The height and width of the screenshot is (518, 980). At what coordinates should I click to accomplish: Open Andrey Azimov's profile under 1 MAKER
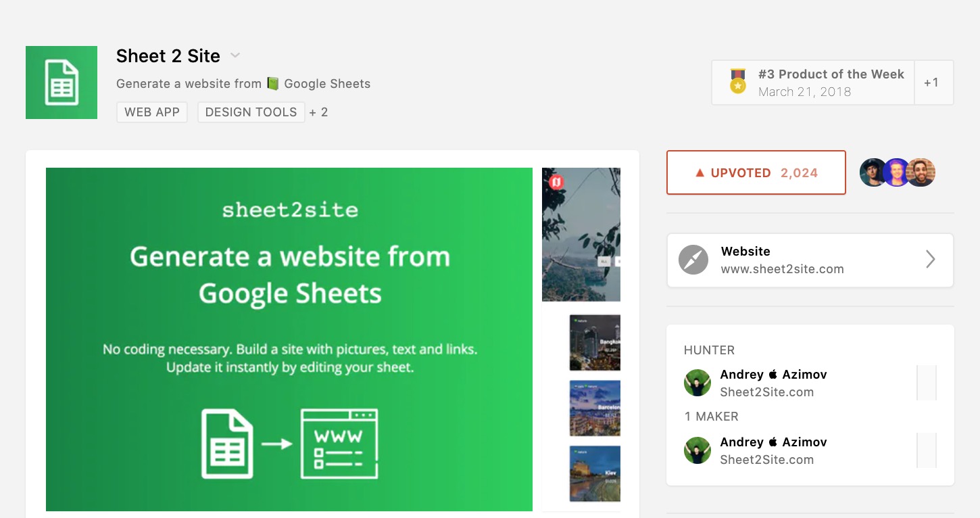click(x=773, y=442)
